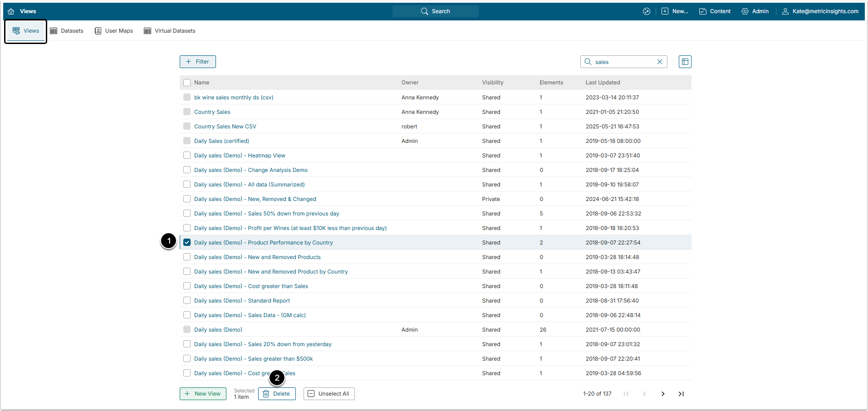Go to next page arrow
This screenshot has height=411, width=868.
(x=663, y=394)
